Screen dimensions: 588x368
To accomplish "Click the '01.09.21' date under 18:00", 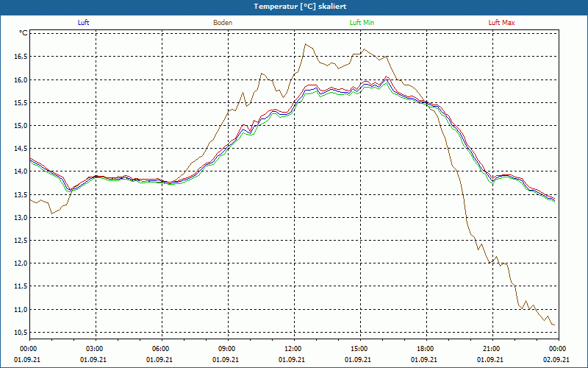I will (424, 359).
